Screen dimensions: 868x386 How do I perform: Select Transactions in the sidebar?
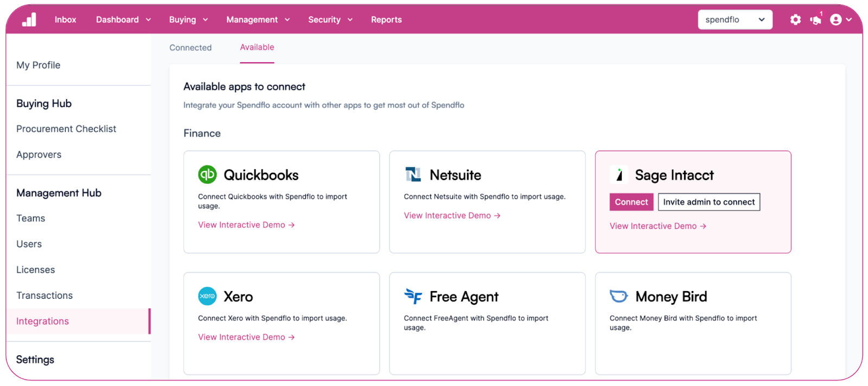[x=44, y=295]
